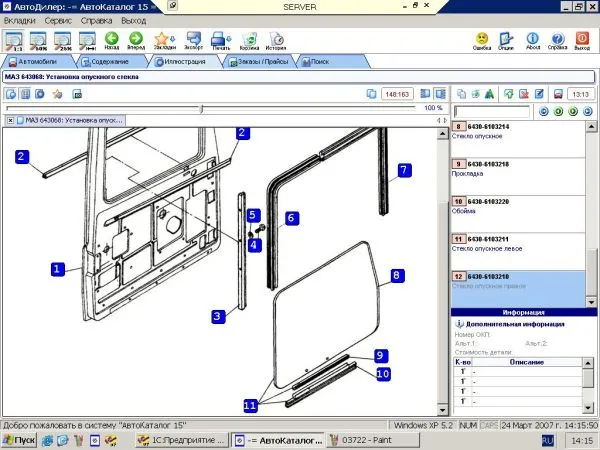The height and width of the screenshot is (450, 600).
Task: Switch to the Иллюстрация tab
Action: pyautogui.click(x=185, y=62)
